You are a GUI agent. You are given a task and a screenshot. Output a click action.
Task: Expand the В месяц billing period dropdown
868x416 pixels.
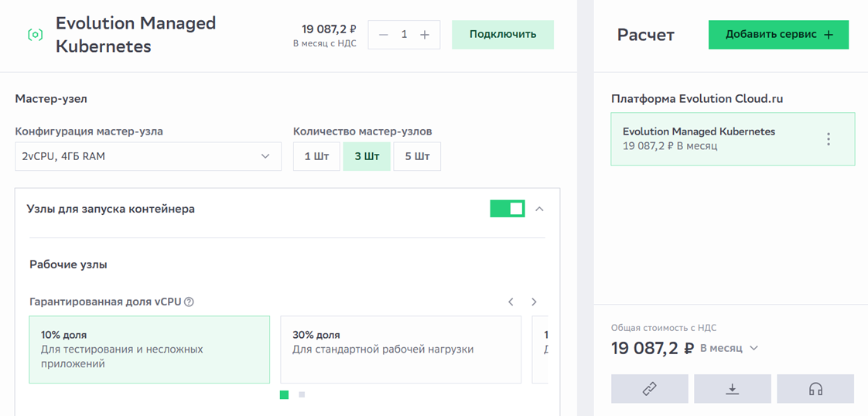729,348
